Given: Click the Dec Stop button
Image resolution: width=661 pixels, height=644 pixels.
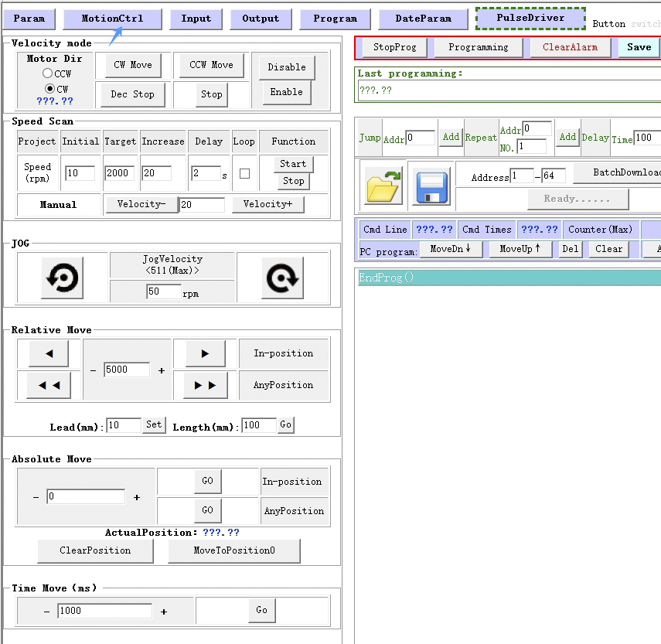Looking at the screenshot, I should (x=132, y=94).
